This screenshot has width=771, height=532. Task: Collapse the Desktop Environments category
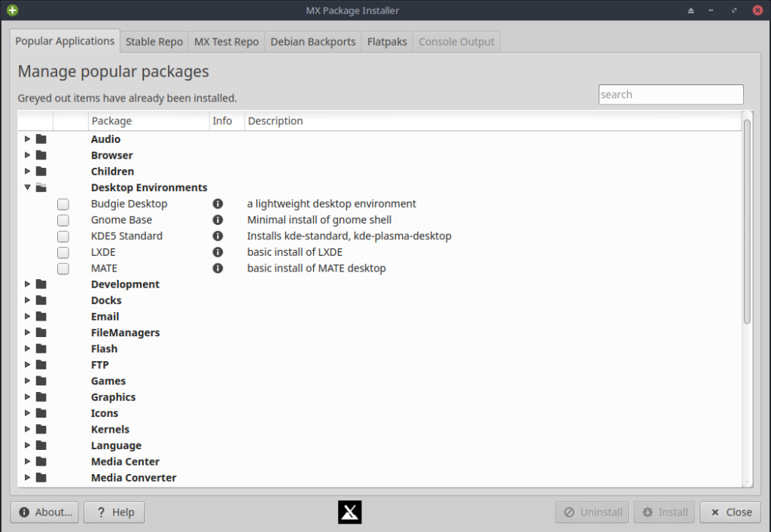click(28, 187)
